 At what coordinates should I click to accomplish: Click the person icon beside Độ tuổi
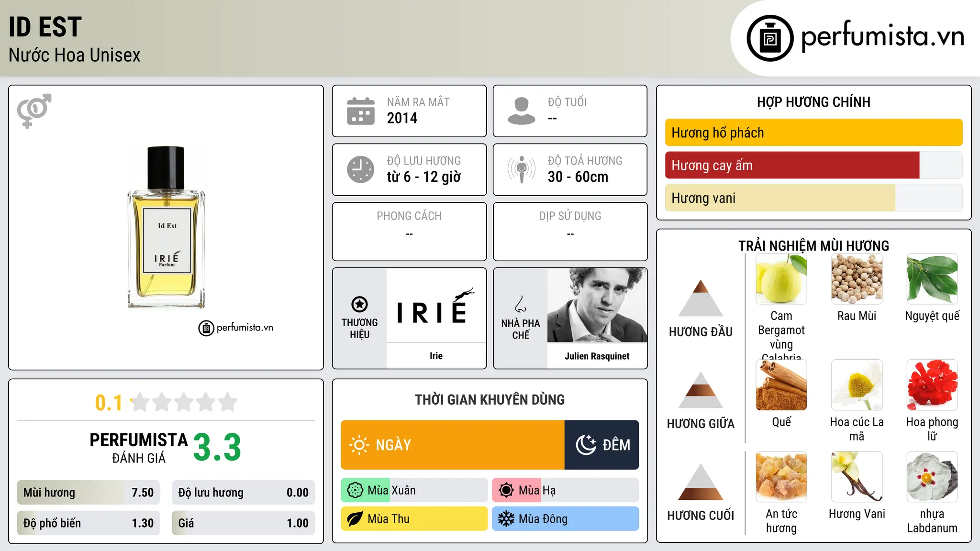pyautogui.click(x=522, y=111)
